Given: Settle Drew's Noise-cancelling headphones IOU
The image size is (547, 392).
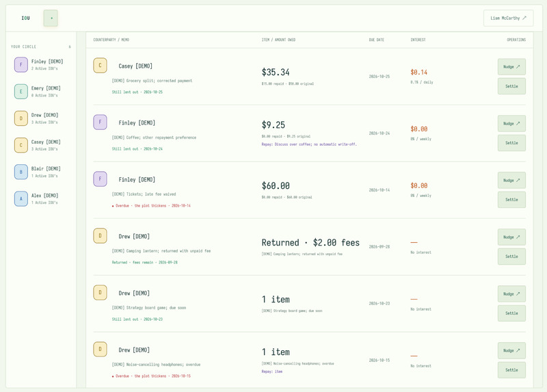Looking at the screenshot, I should point(511,370).
